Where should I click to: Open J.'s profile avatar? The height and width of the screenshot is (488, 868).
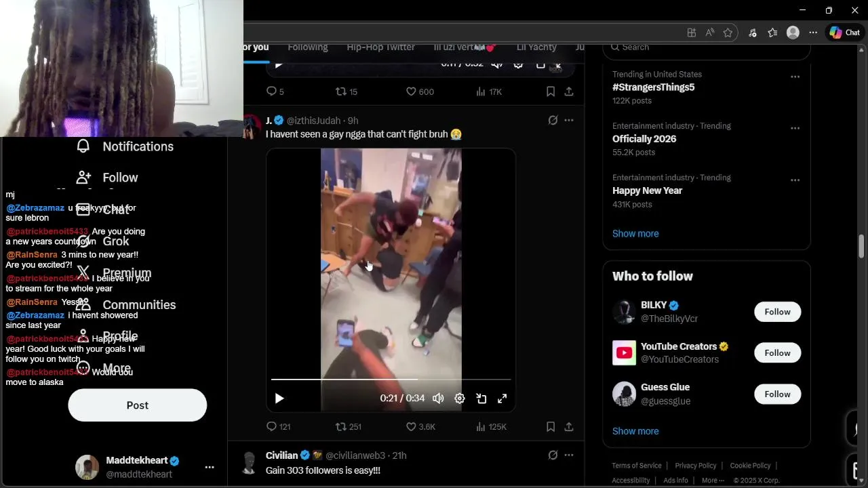[x=252, y=126]
